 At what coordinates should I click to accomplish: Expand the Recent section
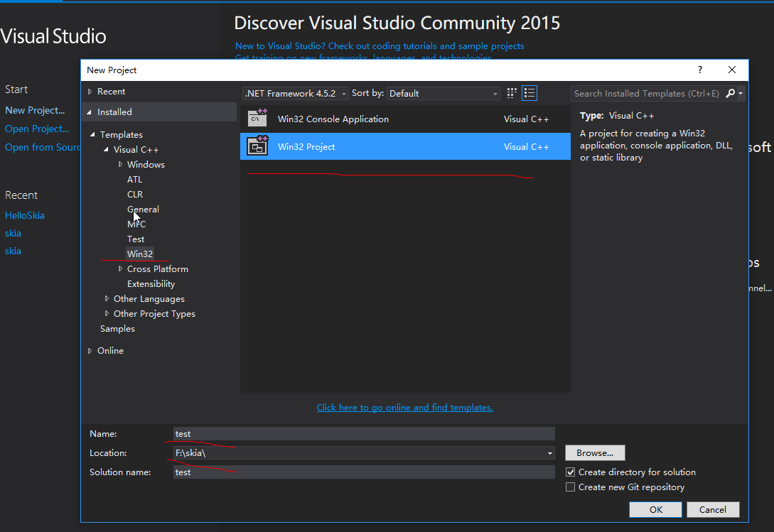click(x=90, y=92)
